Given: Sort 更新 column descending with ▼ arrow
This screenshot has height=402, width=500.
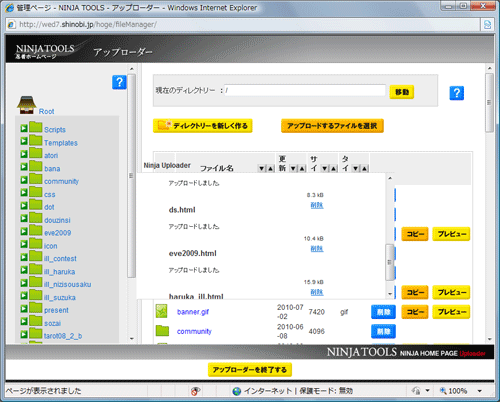Looking at the screenshot, I should point(293,169).
